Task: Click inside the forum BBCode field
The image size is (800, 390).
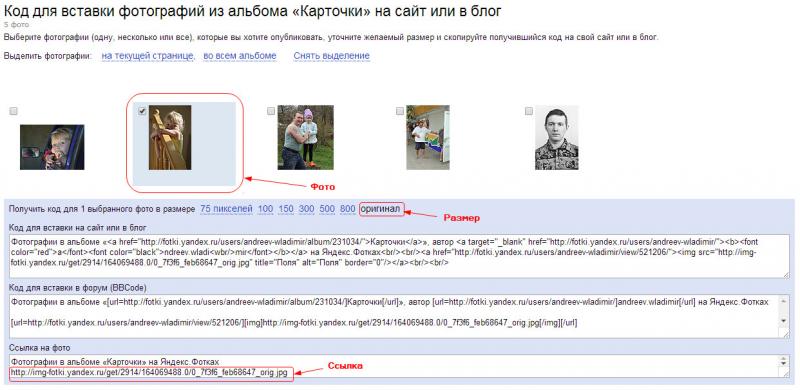Action: (x=399, y=316)
